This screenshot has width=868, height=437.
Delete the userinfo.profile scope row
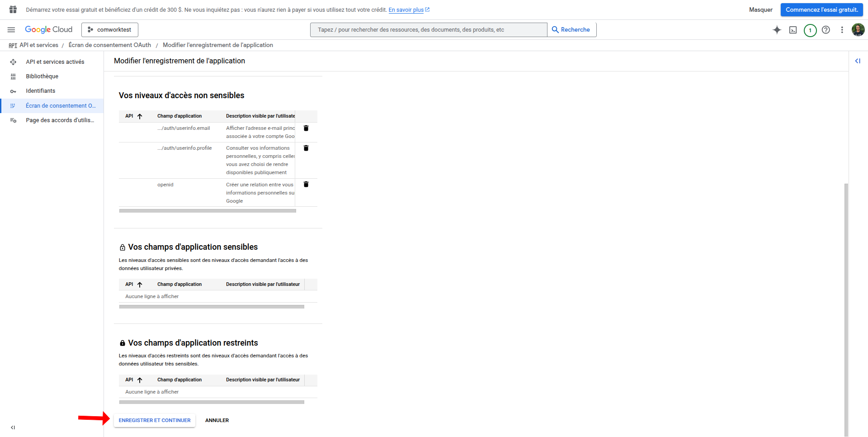pyautogui.click(x=306, y=148)
